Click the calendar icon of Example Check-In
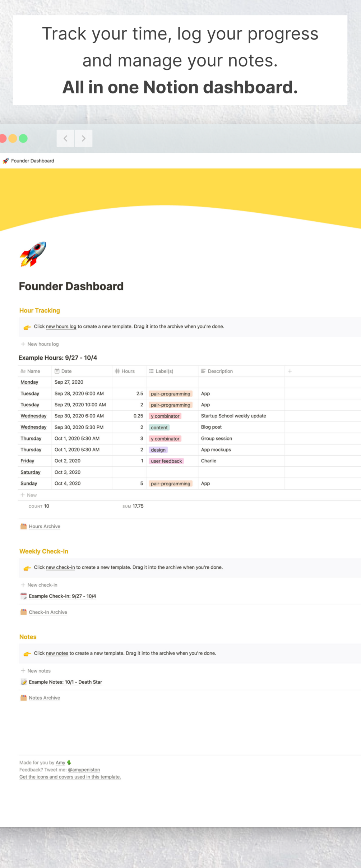 click(x=23, y=596)
